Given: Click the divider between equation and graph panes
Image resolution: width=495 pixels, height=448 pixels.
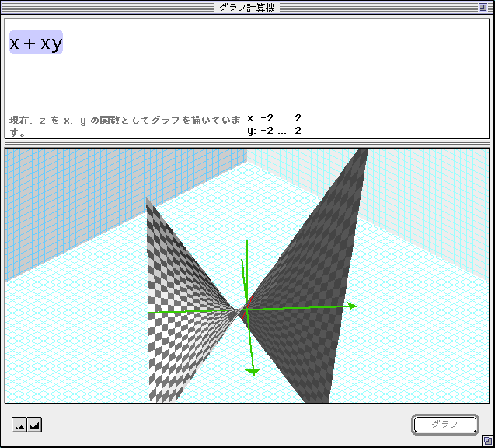Looking at the screenshot, I should [x=247, y=143].
